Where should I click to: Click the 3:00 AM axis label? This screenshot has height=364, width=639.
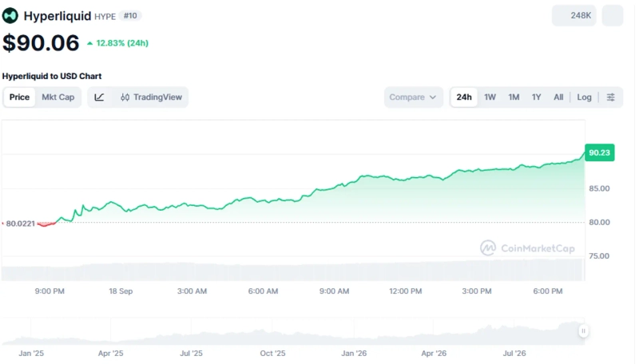coord(192,291)
